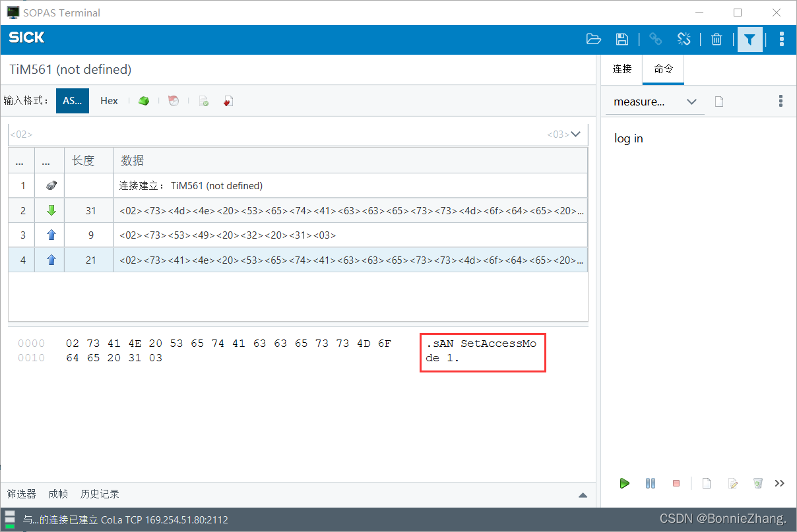
Task: Create new command with blank page icon
Action: (x=707, y=483)
